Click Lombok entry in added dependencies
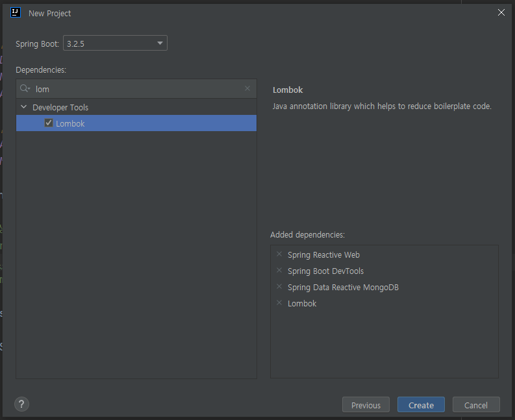Viewport: 515px width, 420px height. click(x=302, y=303)
